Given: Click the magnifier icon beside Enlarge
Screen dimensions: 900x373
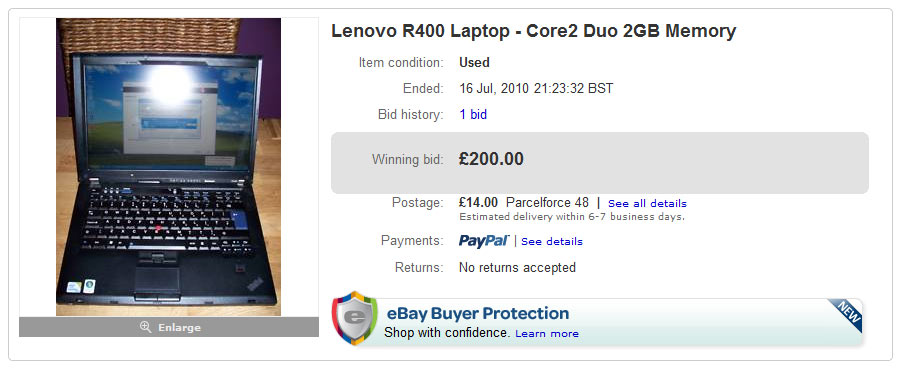Looking at the screenshot, I should coord(145,327).
